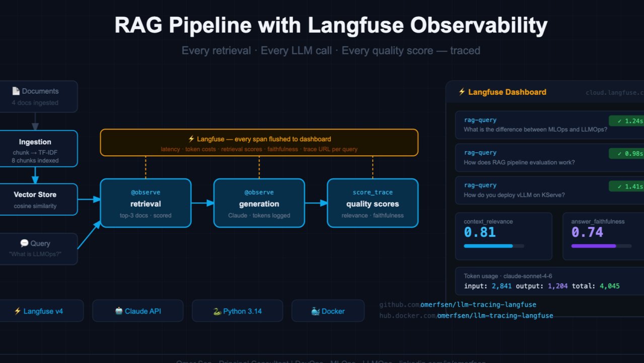Click the 1.24s latency badge
Viewport: 644px width, 363px height.
(626, 120)
